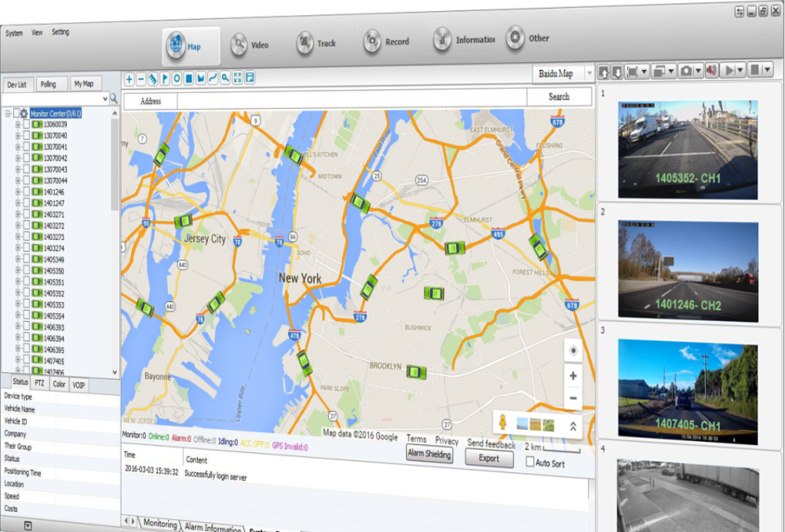Select the flag marker tool

tap(165, 78)
